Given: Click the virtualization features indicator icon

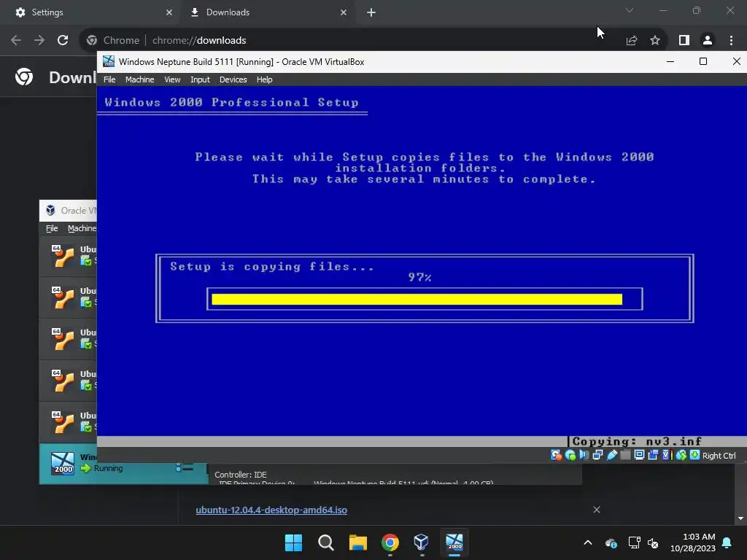Looking at the screenshot, I should pyautogui.click(x=667, y=455).
